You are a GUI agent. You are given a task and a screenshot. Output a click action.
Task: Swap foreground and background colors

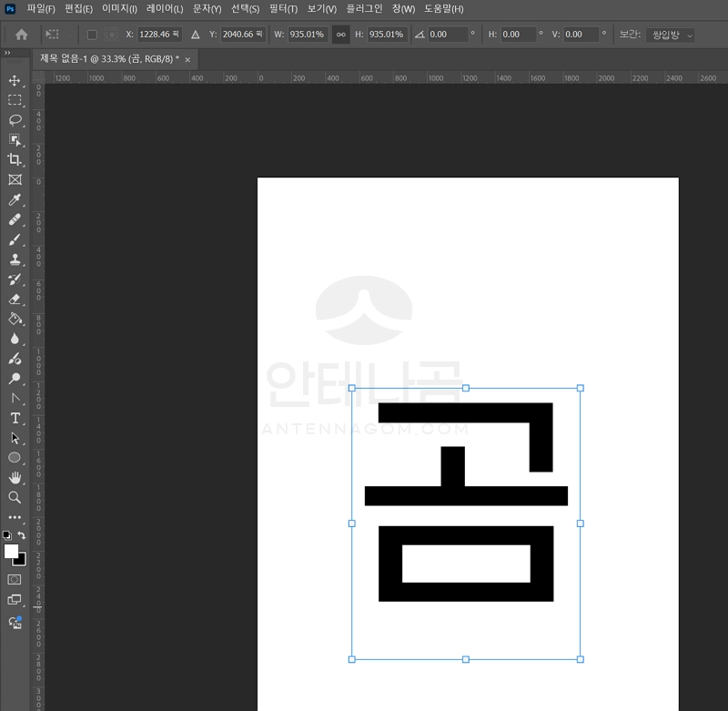(22, 535)
